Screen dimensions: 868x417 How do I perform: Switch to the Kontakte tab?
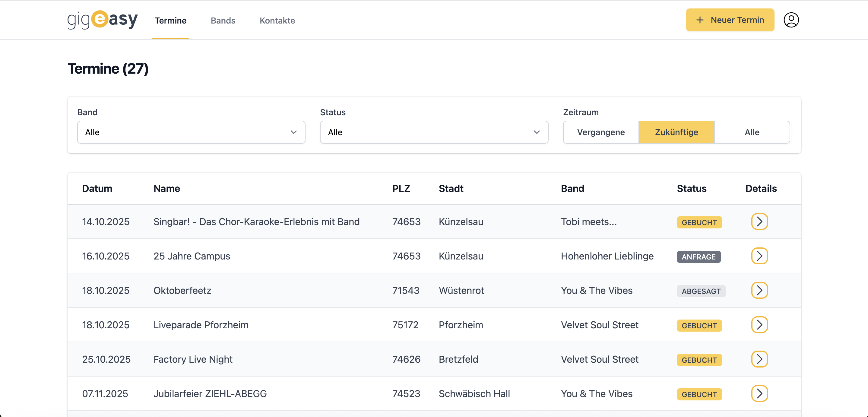click(x=277, y=21)
